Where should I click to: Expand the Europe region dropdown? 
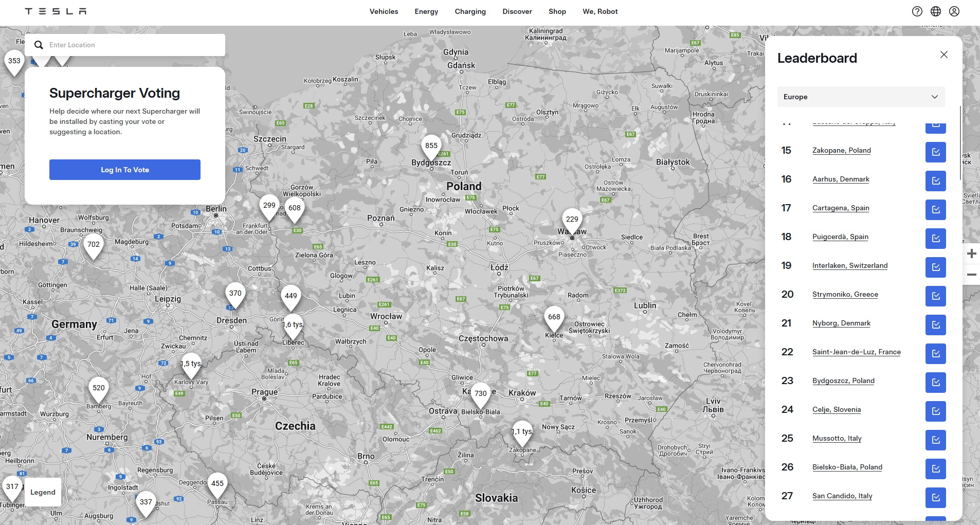861,97
